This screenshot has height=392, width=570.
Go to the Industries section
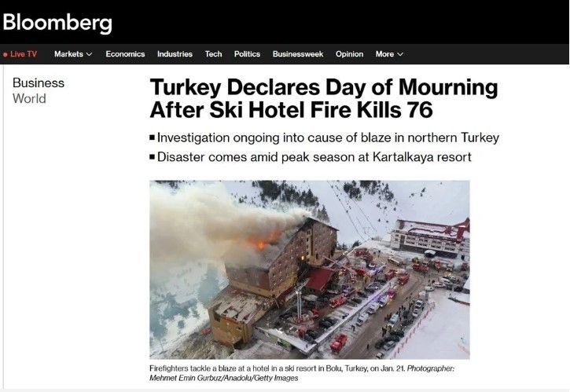coord(175,54)
